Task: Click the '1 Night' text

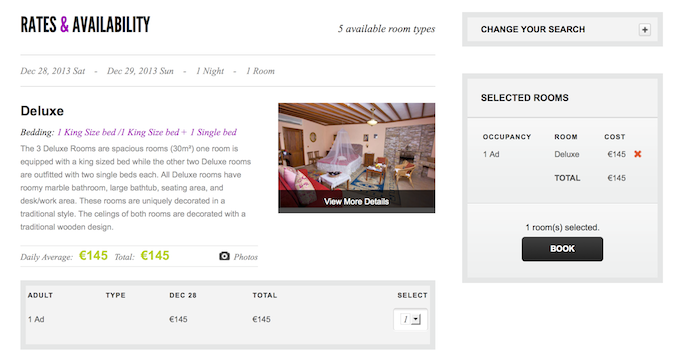Action: point(210,71)
